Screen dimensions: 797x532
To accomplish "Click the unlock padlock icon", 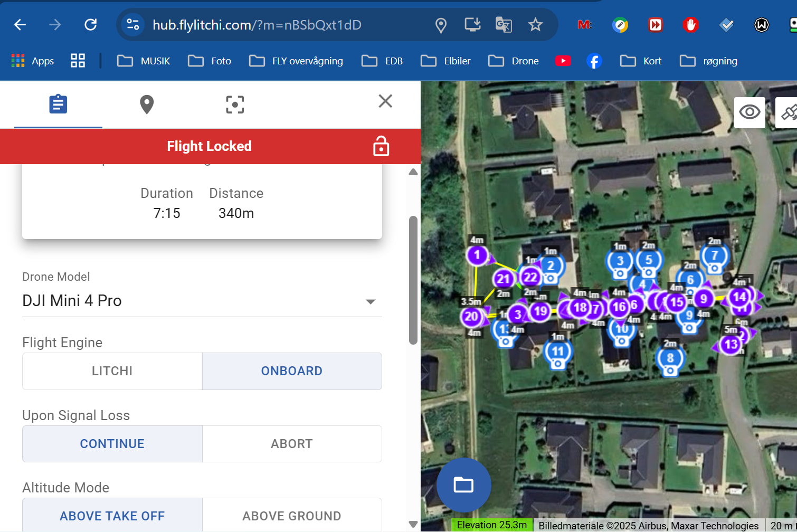I will pyautogui.click(x=381, y=147).
